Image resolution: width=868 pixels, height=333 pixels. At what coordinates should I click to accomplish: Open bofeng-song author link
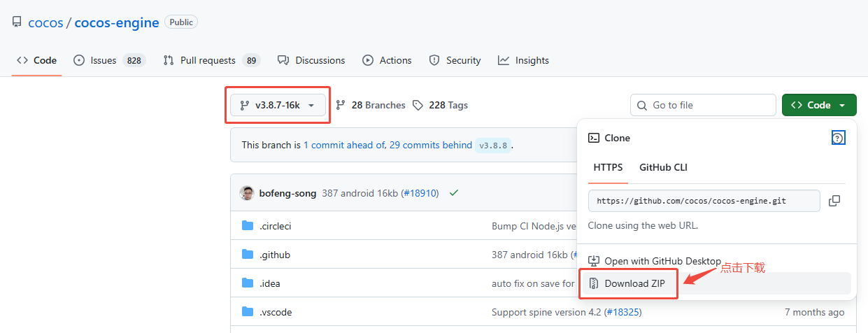pos(287,193)
